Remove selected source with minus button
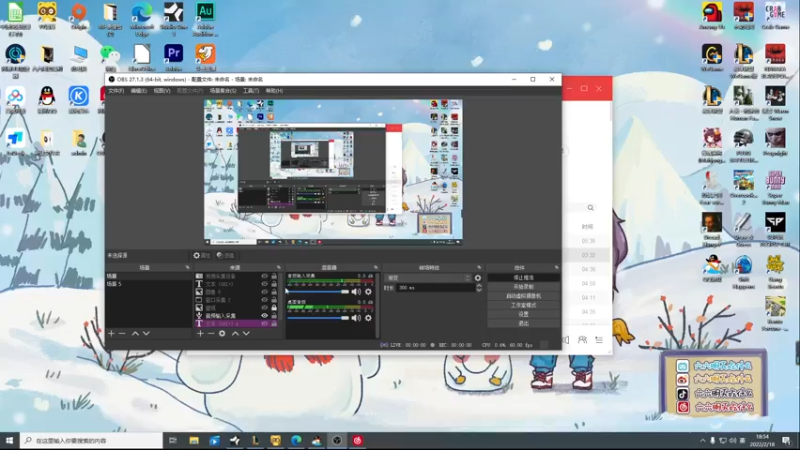This screenshot has width=800, height=450. pyautogui.click(x=211, y=333)
